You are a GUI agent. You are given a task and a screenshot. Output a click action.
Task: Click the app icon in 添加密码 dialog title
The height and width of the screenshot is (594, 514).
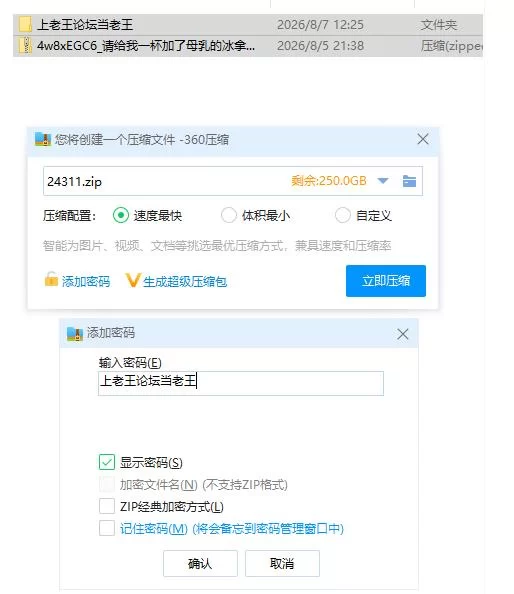point(75,334)
